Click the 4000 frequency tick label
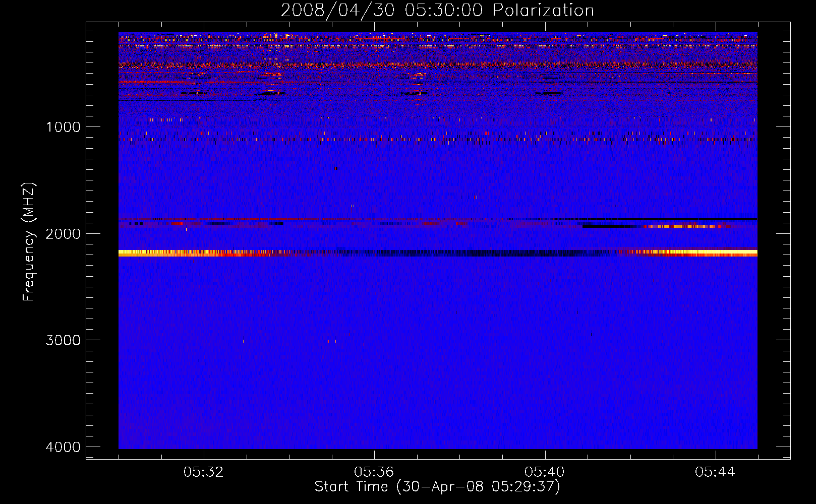816x504 pixels. pyautogui.click(x=63, y=447)
